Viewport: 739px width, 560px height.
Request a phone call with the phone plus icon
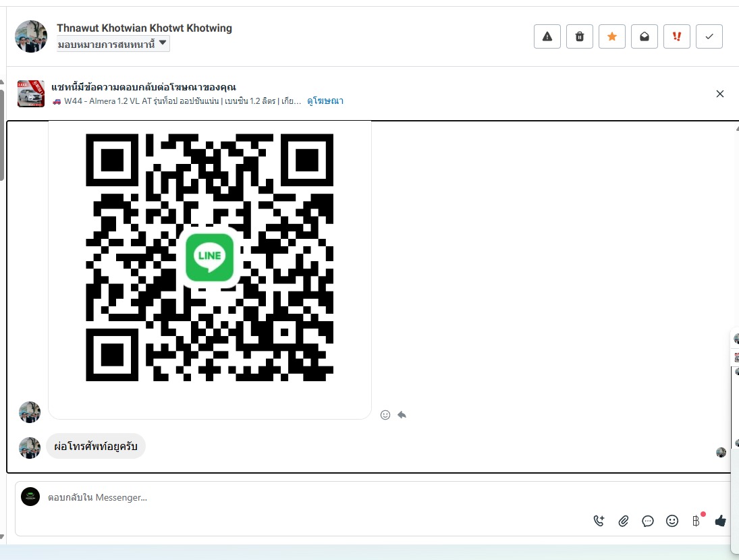pos(599,520)
